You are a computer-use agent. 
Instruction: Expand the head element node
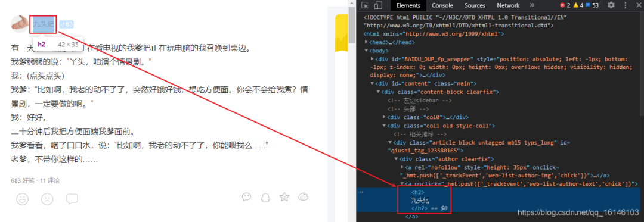(x=366, y=42)
